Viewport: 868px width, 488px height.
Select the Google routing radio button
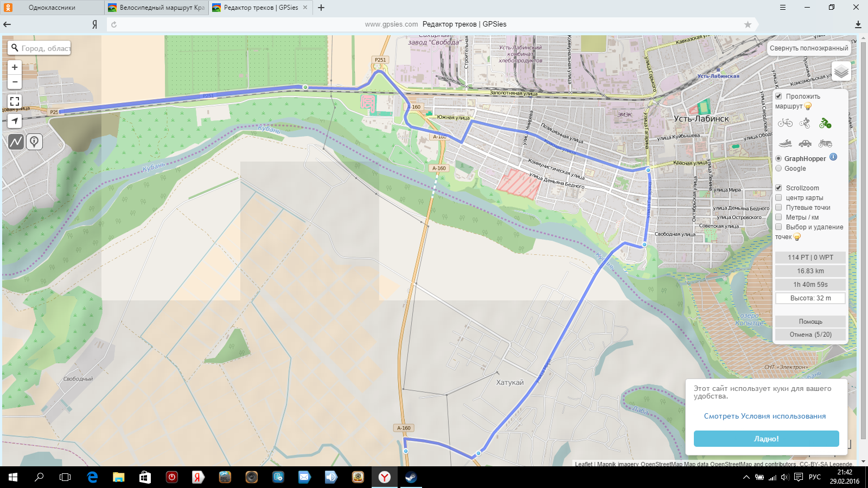click(778, 168)
